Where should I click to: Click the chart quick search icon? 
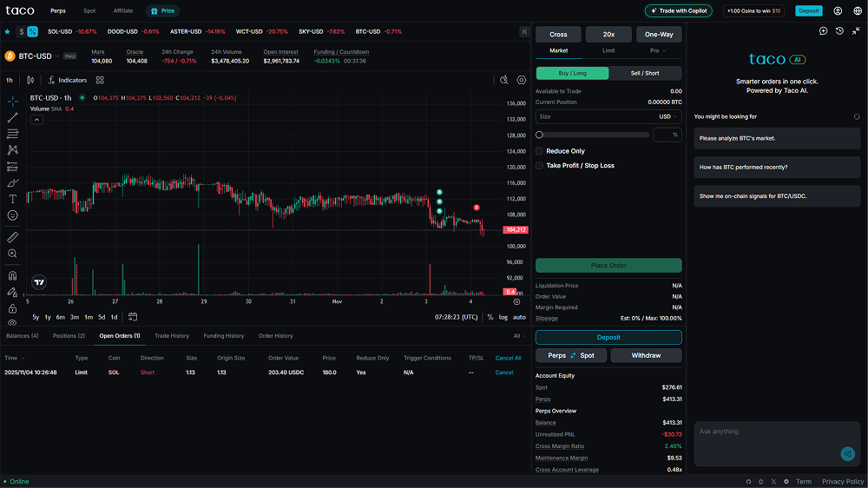503,80
